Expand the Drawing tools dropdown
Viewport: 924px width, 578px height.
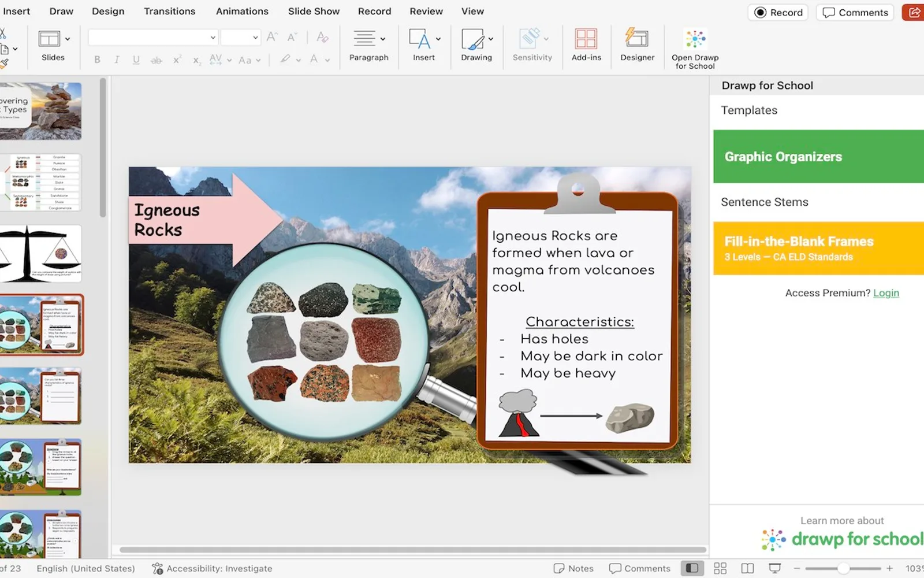click(491, 39)
